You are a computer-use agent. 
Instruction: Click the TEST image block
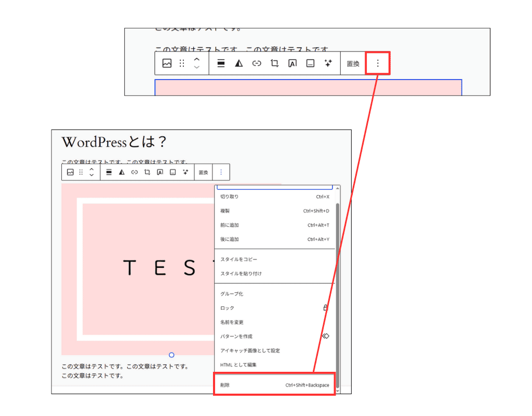(138, 269)
